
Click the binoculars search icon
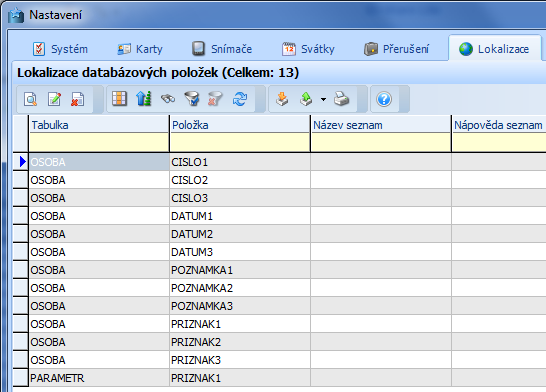(168, 99)
